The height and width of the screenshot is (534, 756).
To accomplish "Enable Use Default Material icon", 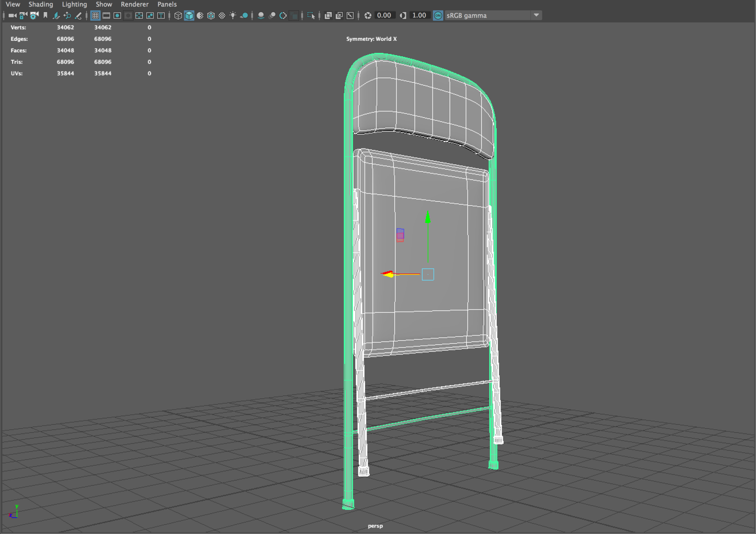I will coord(200,15).
